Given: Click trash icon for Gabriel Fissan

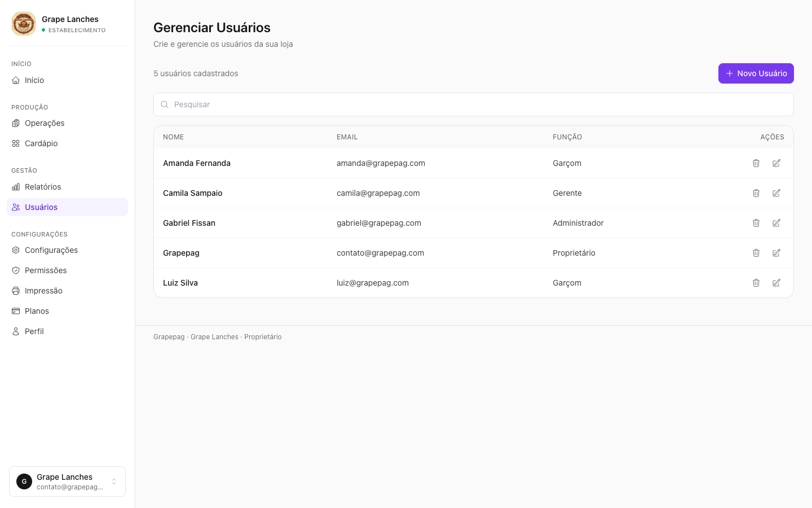Looking at the screenshot, I should tap(756, 223).
